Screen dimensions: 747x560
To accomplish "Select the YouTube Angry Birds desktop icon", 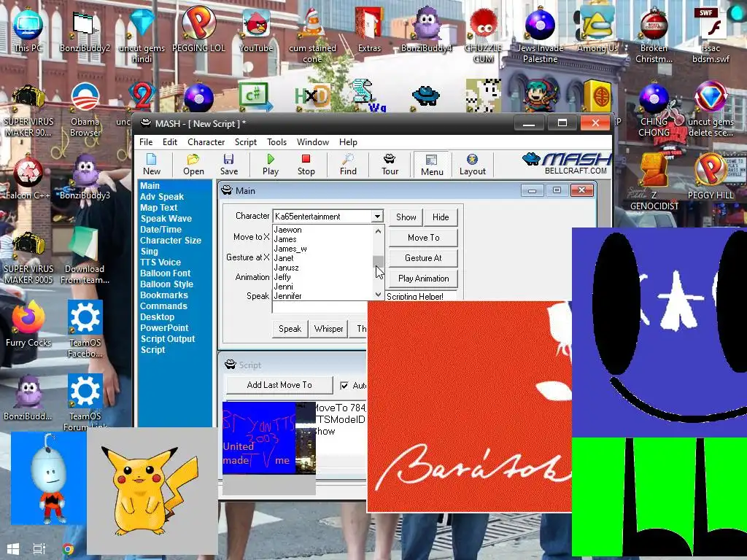I will point(256,31).
